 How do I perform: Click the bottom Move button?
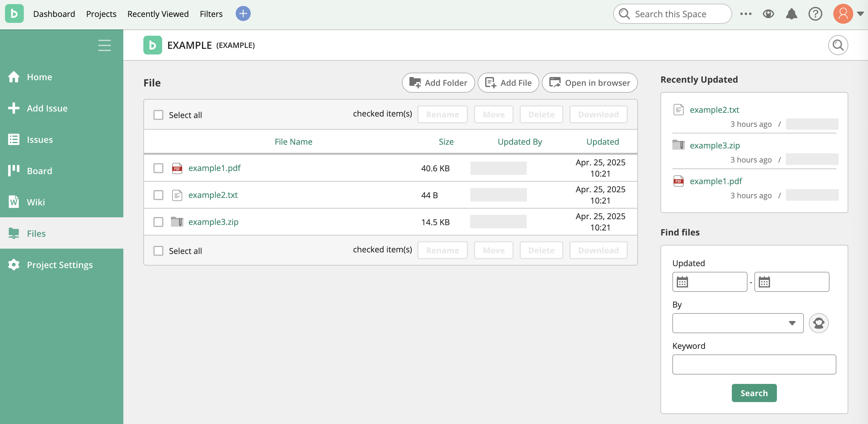pyautogui.click(x=494, y=251)
